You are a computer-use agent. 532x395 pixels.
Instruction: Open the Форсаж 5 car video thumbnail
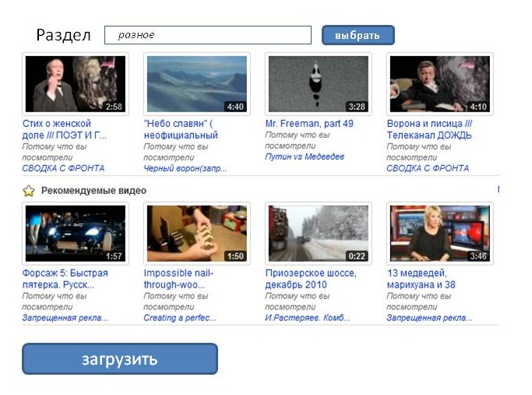click(75, 233)
